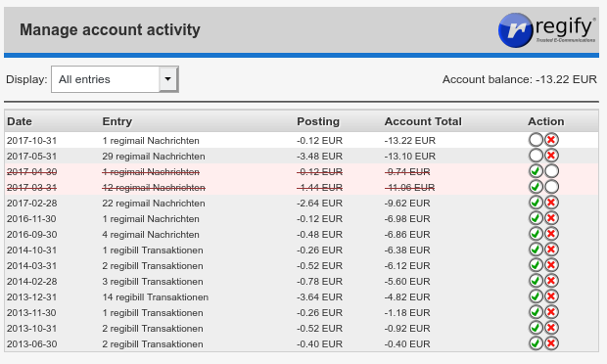
Task: Click the '3 regibill Transaktionen' entry text
Action: pyautogui.click(x=153, y=281)
